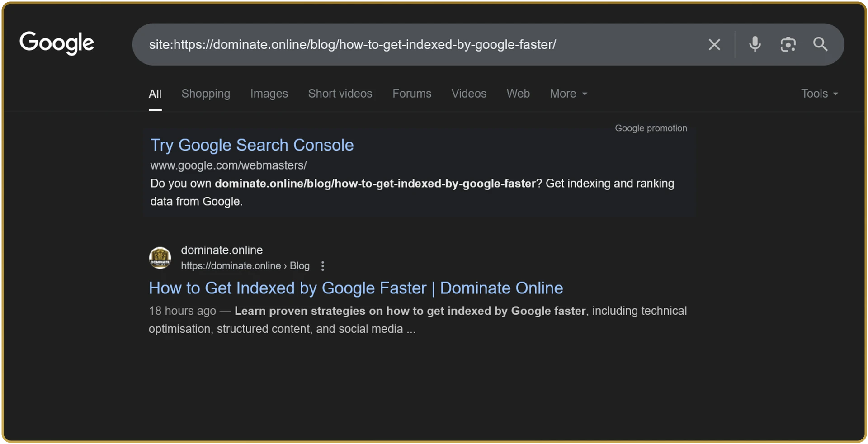The image size is (868, 444).
Task: Switch to the Web tab
Action: pyautogui.click(x=518, y=94)
